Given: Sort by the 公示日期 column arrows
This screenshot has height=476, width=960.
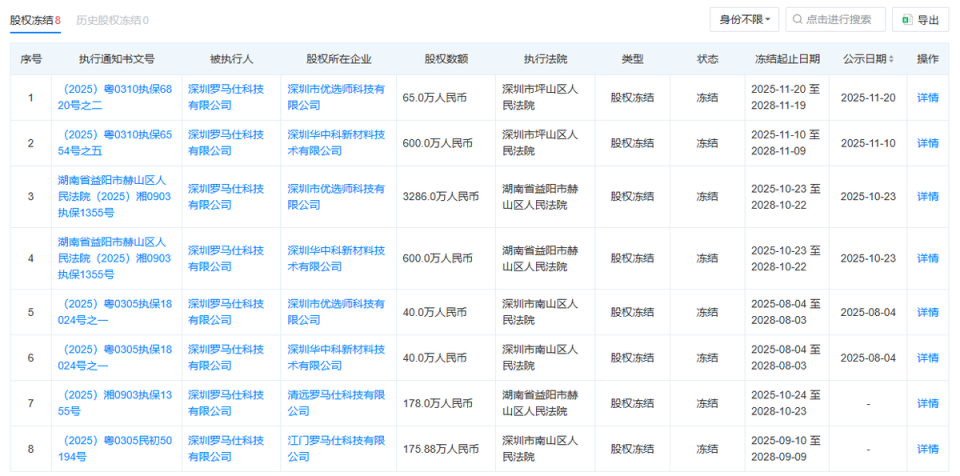Looking at the screenshot, I should click(x=891, y=59).
